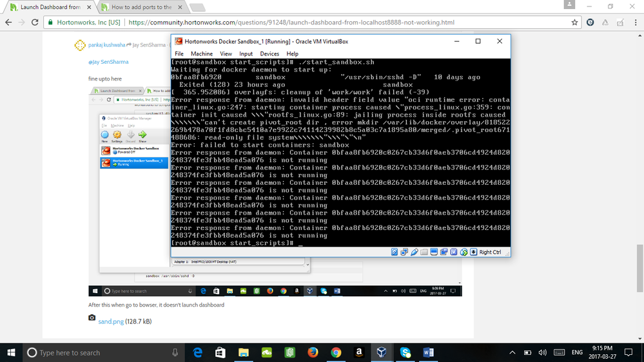
Task: Switch to Chrome from the taskbar
Action: pyautogui.click(x=336, y=352)
